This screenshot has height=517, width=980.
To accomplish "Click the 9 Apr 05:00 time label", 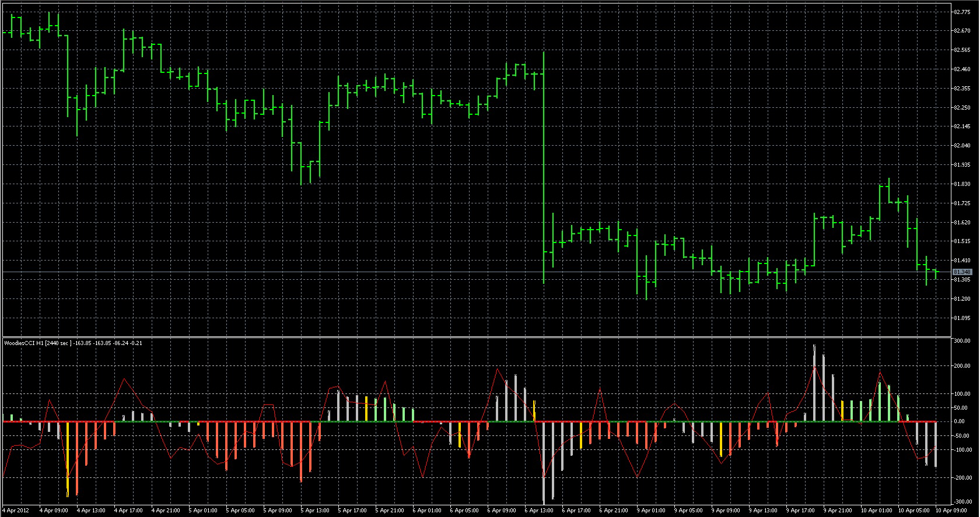I will [688, 511].
